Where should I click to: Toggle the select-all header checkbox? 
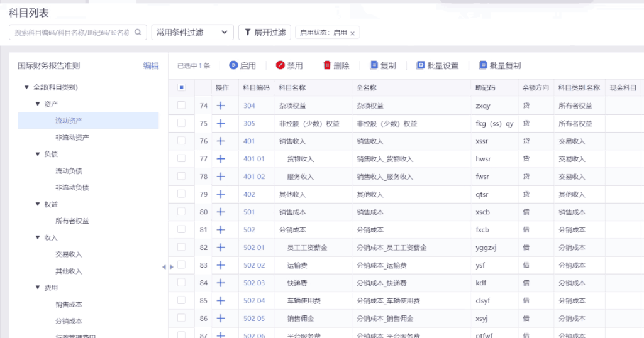[181, 87]
